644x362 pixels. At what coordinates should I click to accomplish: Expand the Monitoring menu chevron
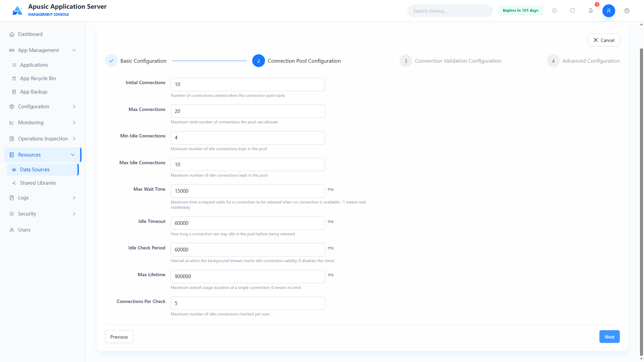[x=74, y=123]
